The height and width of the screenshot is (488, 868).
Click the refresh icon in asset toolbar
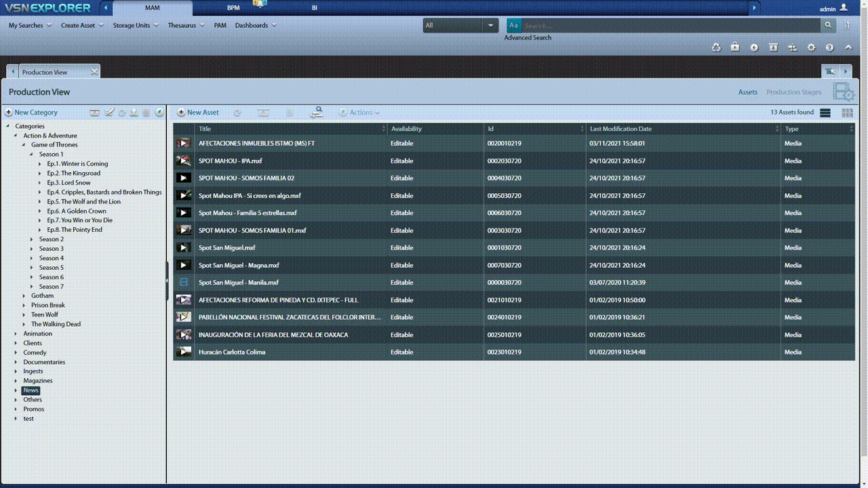click(237, 113)
